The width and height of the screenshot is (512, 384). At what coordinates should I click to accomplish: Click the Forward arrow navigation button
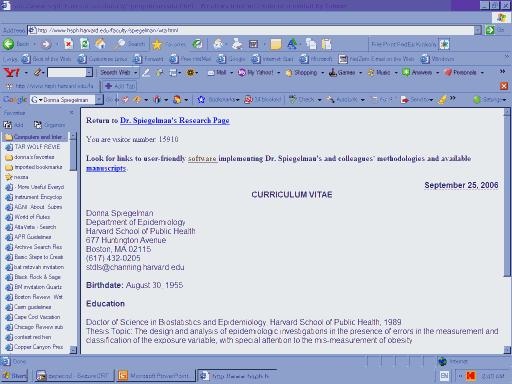pyautogui.click(x=46, y=44)
